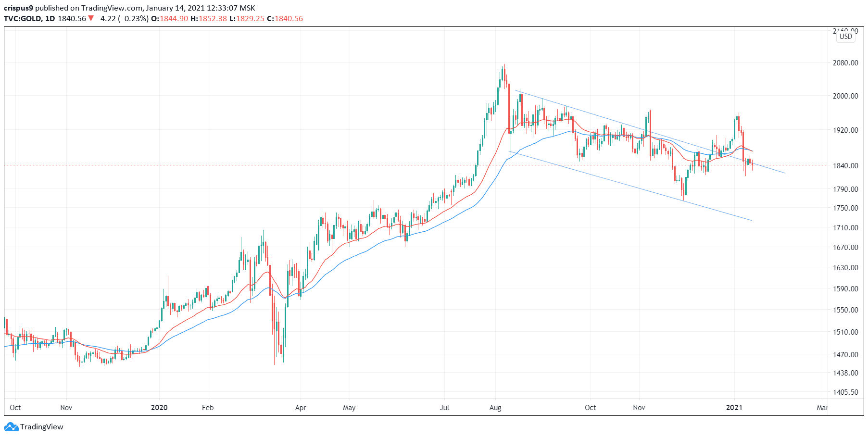Click the 1670.00 price axis label
Image resolution: width=868 pixels, height=438 pixels.
click(845, 248)
